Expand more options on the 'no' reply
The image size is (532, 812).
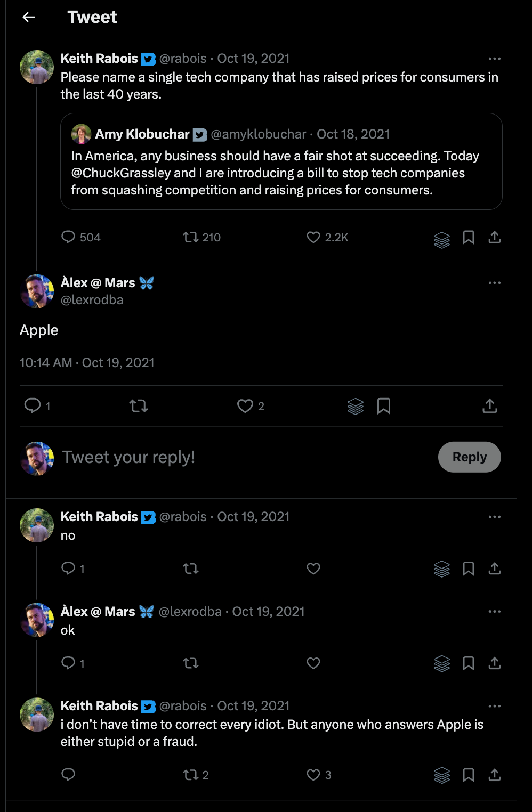click(x=494, y=517)
